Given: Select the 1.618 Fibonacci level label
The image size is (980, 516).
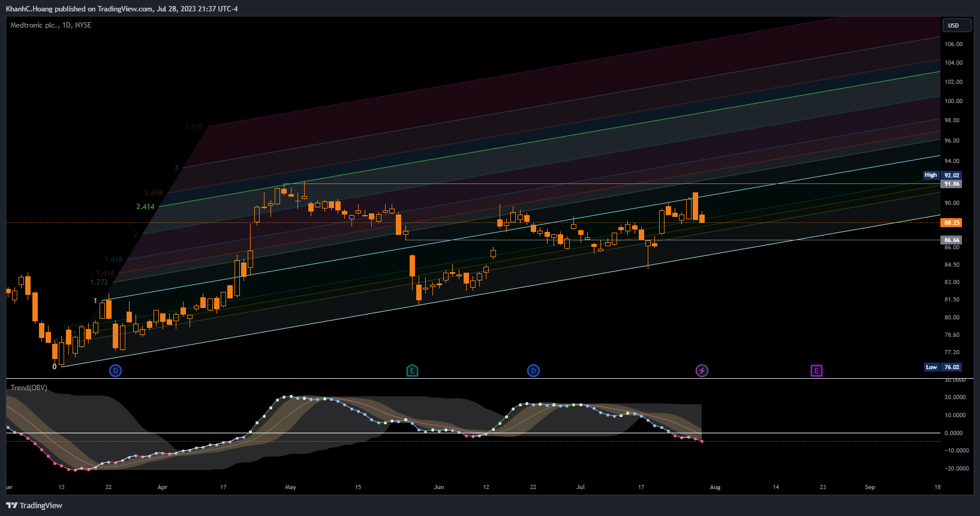Looking at the screenshot, I should (113, 259).
